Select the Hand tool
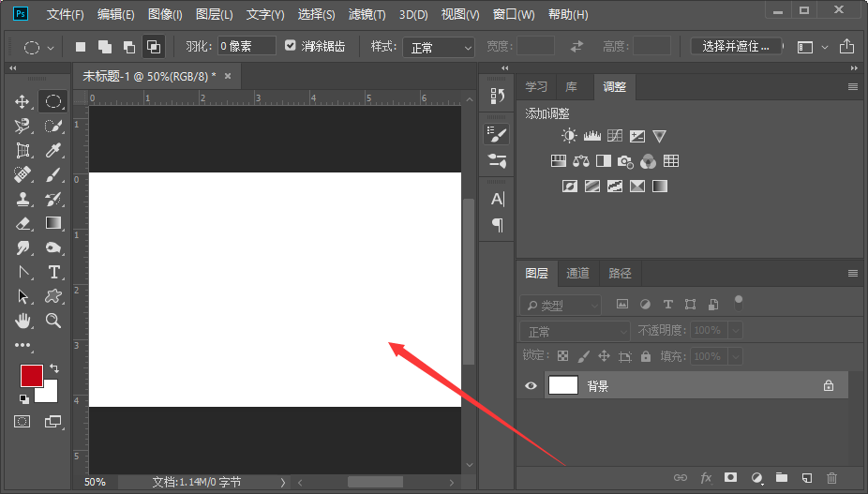Screen dimensions: 868x494 pos(22,321)
